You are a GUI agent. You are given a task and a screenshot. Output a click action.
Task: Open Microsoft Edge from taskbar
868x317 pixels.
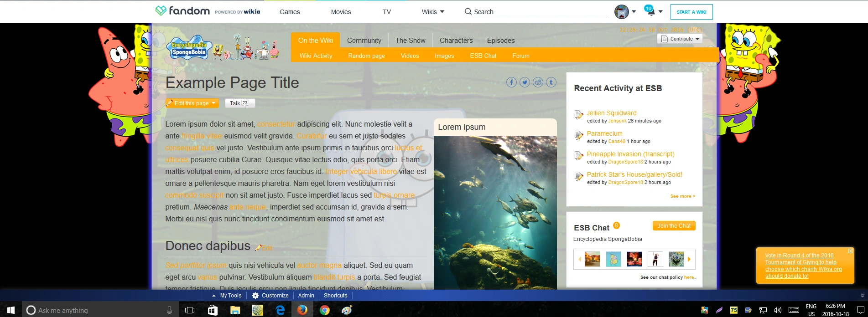280,310
